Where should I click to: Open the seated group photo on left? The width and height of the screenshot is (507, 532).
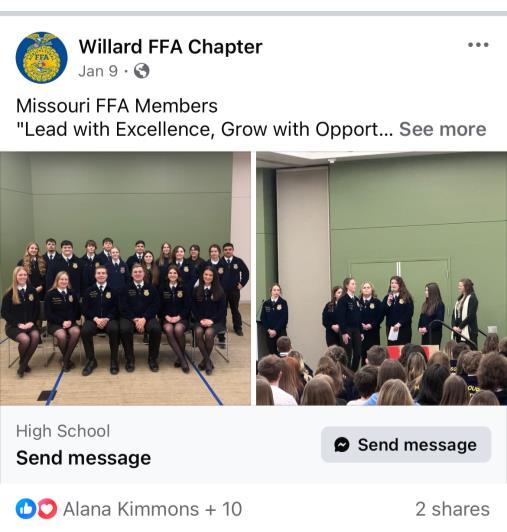click(125, 278)
